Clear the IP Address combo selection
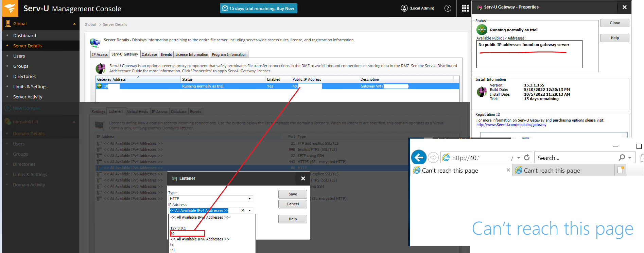644x253 pixels. tap(243, 210)
